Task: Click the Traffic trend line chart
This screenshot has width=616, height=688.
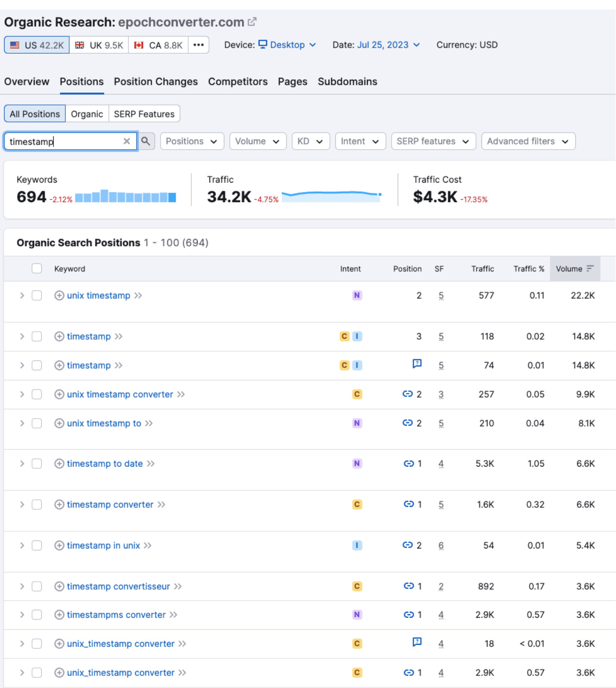Action: click(331, 196)
